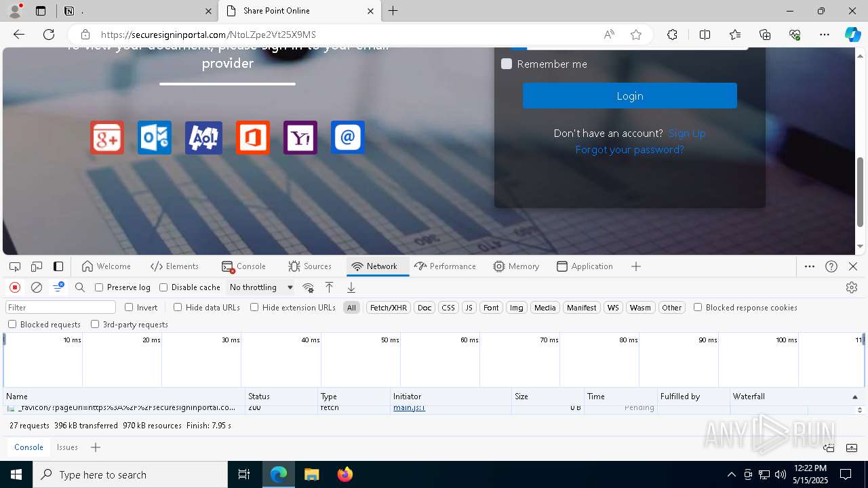Filter requests by Fetch/XHR

(389, 308)
